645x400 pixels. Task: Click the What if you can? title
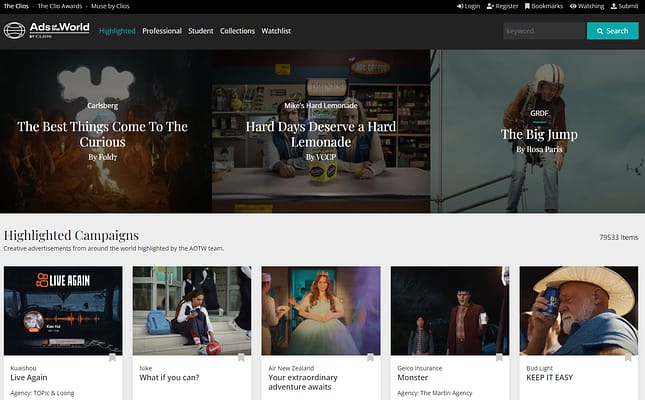tap(169, 377)
